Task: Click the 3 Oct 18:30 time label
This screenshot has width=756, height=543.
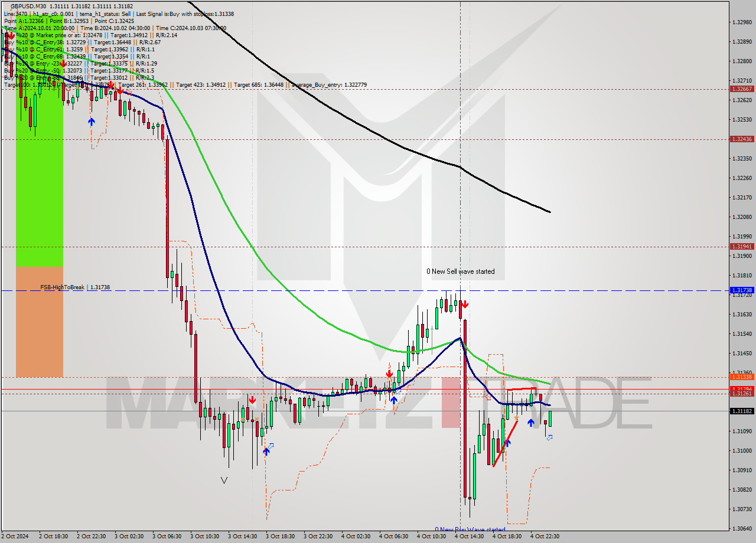Action: [x=280, y=537]
